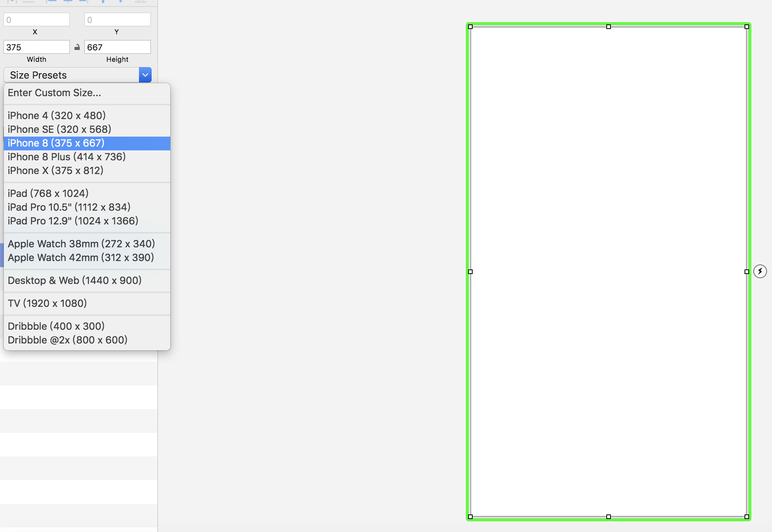Click the Size Presets blue chevron arrow
The height and width of the screenshot is (532, 772).
click(145, 75)
